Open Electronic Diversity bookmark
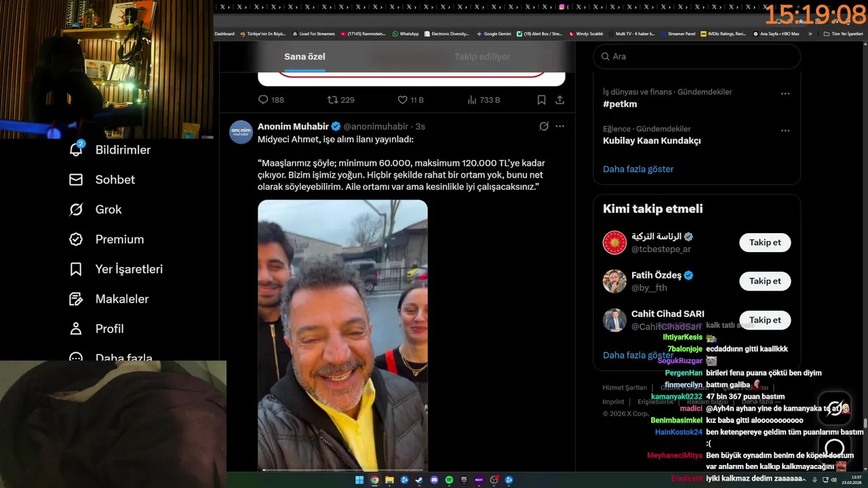 (446, 34)
